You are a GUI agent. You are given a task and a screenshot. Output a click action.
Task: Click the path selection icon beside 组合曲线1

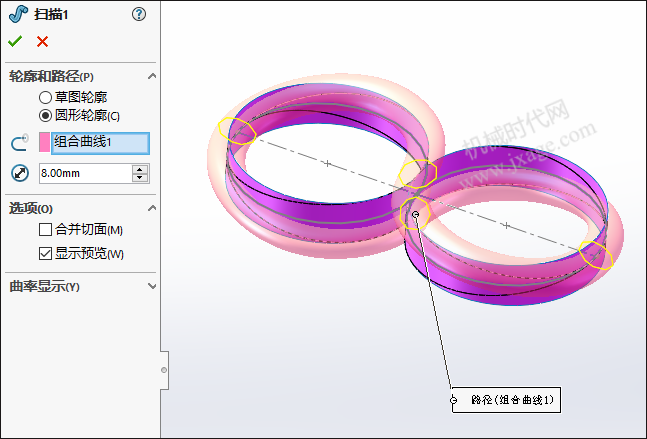pos(19,143)
